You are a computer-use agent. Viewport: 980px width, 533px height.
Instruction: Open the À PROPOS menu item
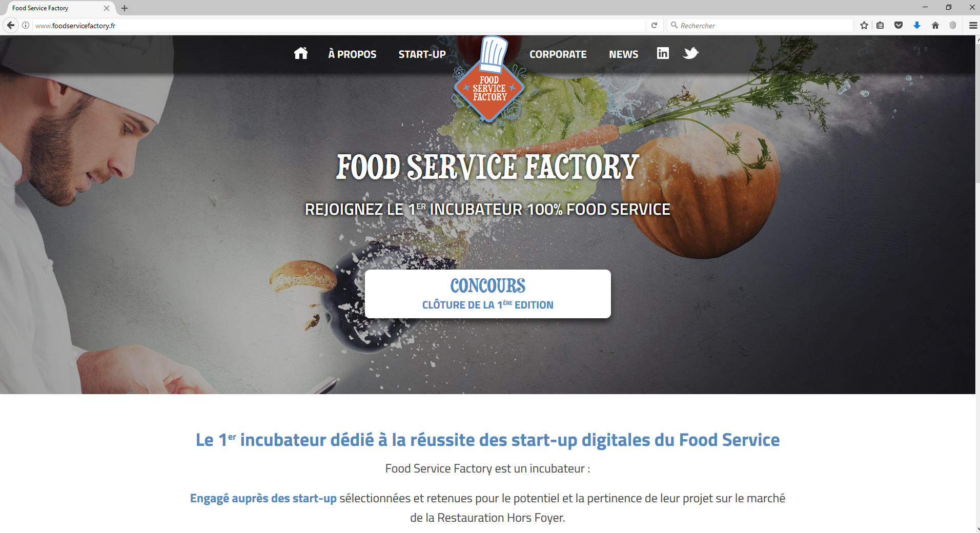(x=352, y=54)
